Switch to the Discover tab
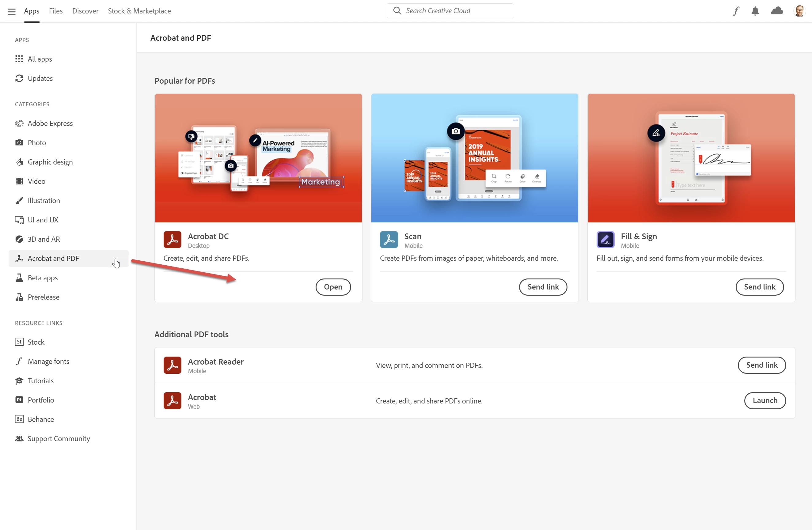The width and height of the screenshot is (812, 530). [85, 11]
